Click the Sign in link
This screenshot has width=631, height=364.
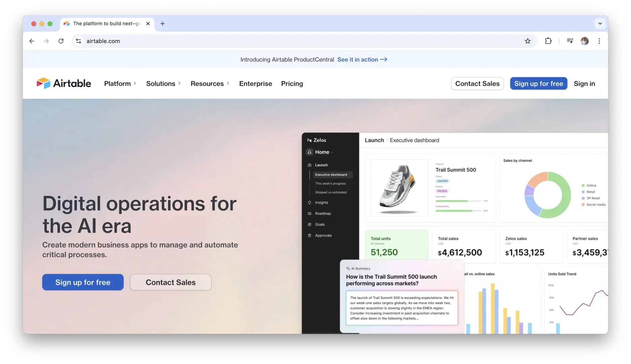coord(584,84)
